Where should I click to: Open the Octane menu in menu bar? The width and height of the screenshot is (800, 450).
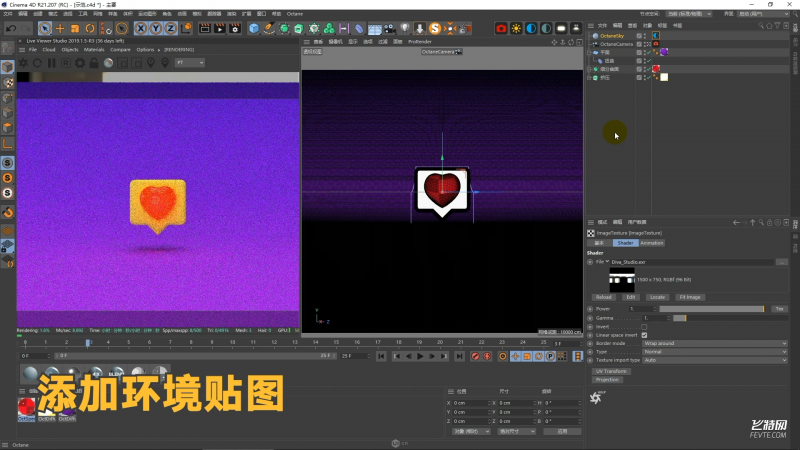(x=295, y=14)
